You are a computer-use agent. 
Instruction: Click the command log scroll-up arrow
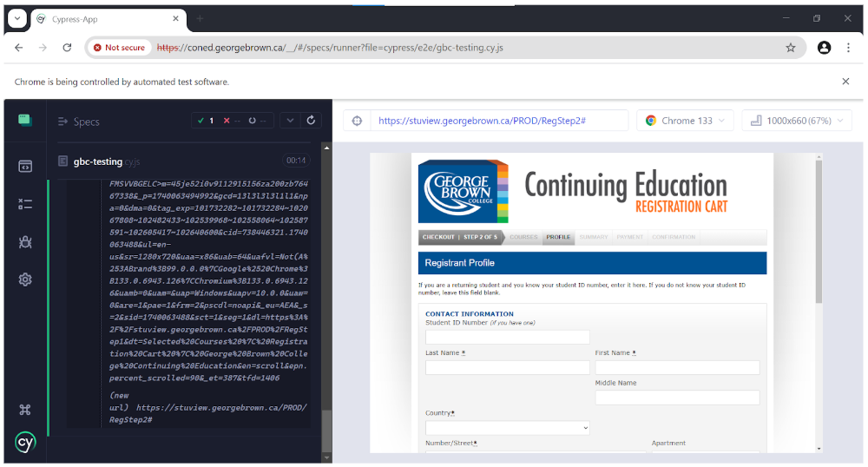coord(326,148)
